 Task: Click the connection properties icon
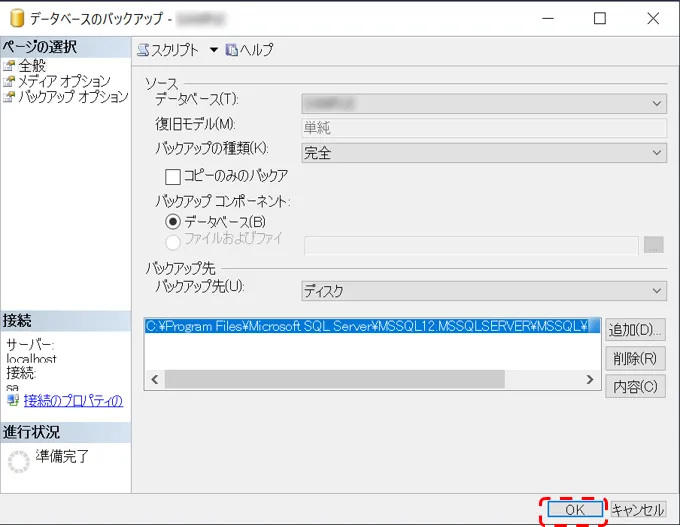(13, 401)
